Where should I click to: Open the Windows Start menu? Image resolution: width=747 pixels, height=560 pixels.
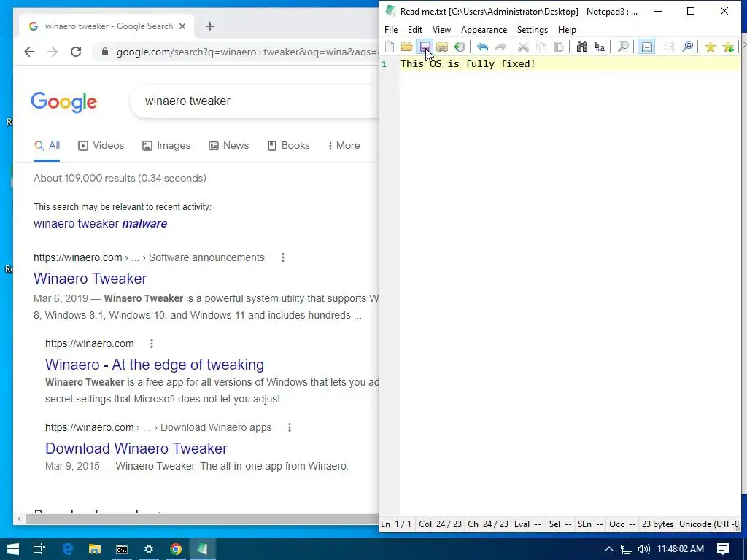coord(13,549)
